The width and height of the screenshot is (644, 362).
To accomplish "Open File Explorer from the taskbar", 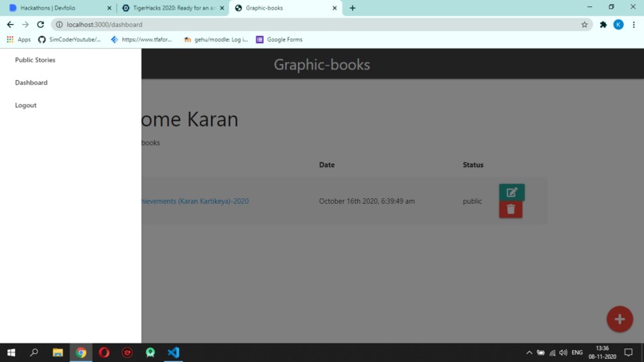I will (x=58, y=352).
